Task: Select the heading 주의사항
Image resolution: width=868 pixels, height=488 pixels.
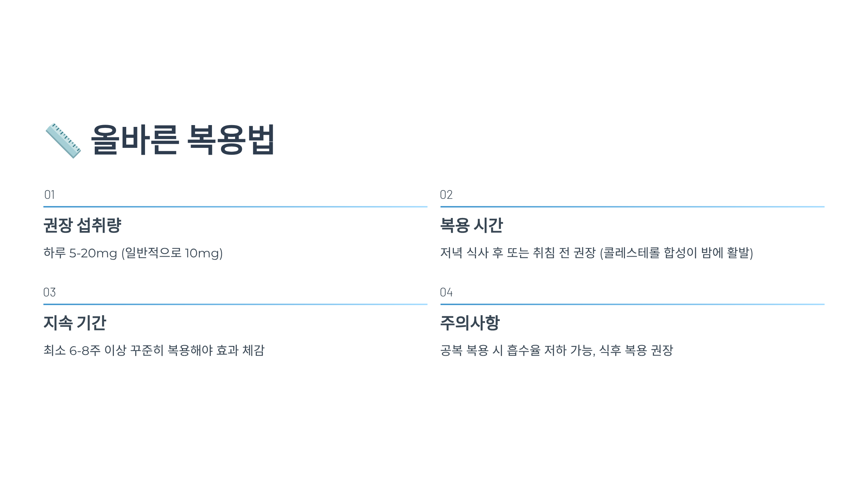Action: [470, 323]
